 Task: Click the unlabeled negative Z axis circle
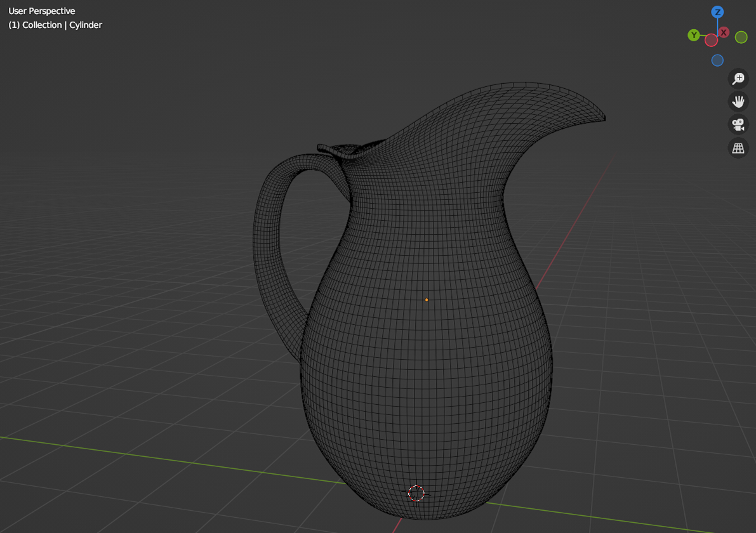point(717,60)
